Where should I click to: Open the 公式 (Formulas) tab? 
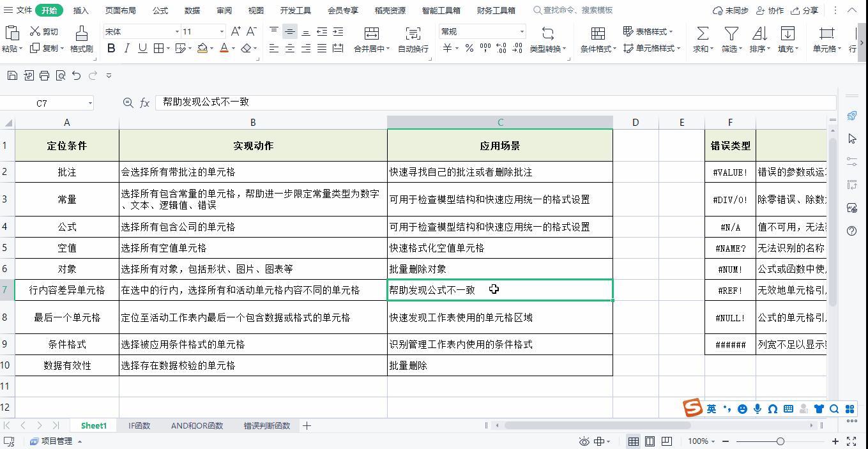[160, 10]
